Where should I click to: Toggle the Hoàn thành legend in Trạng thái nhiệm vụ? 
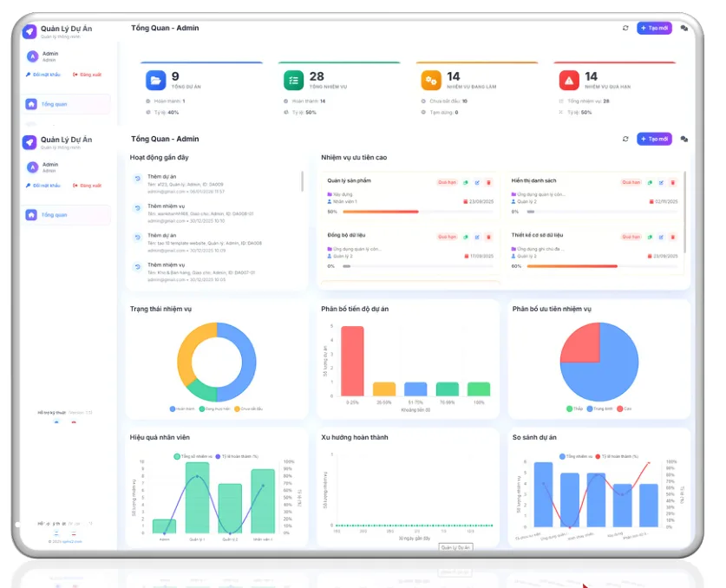tap(182, 408)
